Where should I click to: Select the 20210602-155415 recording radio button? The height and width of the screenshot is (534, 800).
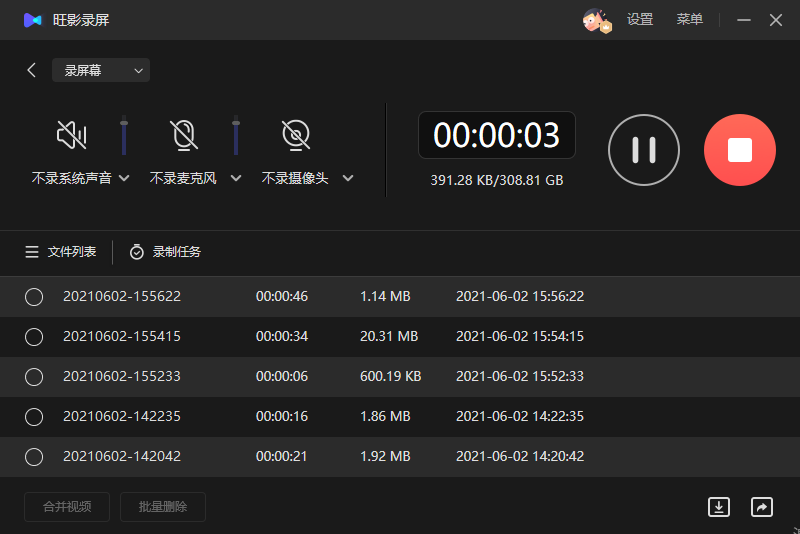click(x=34, y=337)
